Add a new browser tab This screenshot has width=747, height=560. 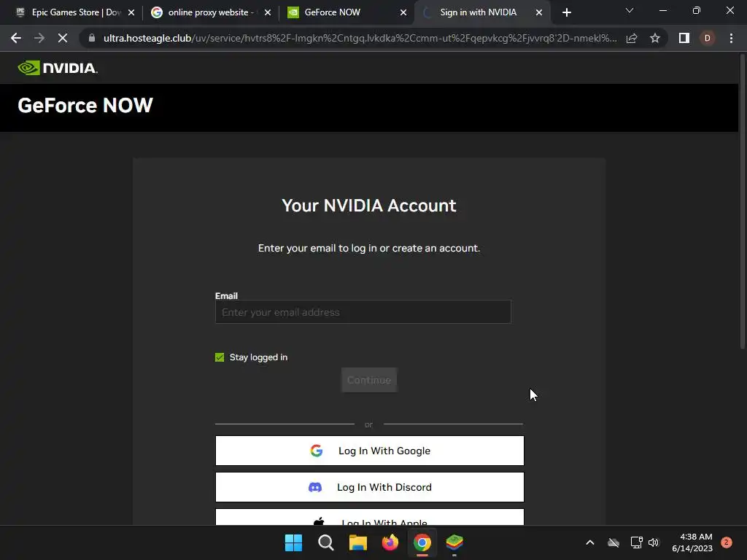(566, 12)
